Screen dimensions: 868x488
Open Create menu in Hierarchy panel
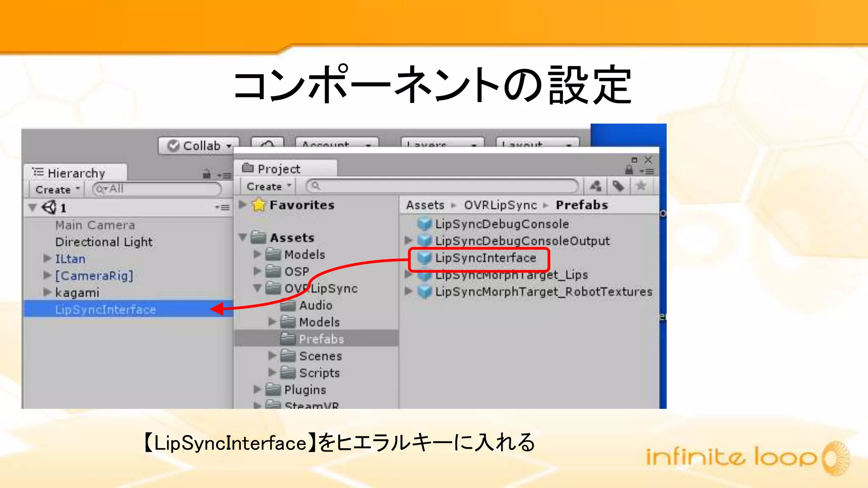pyautogui.click(x=57, y=189)
